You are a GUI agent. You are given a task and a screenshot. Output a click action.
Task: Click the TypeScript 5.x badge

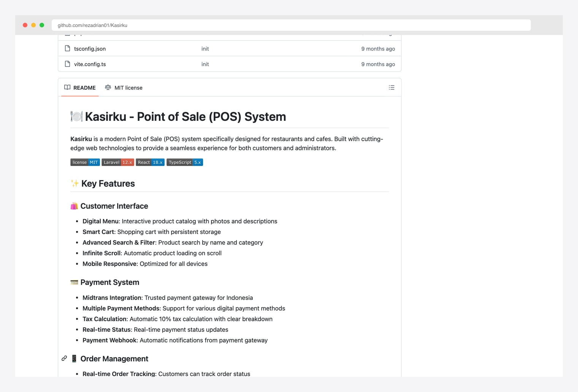[x=185, y=162]
